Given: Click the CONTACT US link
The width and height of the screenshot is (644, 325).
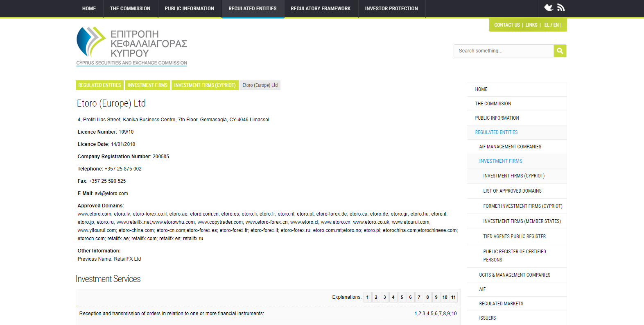Looking at the screenshot, I should point(507,25).
